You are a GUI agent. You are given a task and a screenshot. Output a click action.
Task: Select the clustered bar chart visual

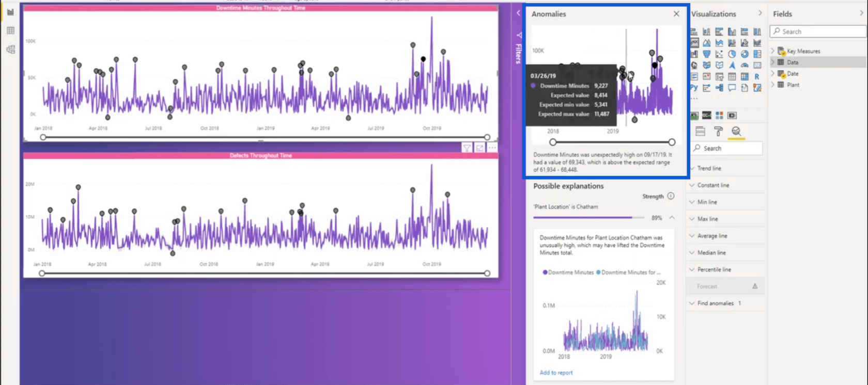click(x=719, y=31)
